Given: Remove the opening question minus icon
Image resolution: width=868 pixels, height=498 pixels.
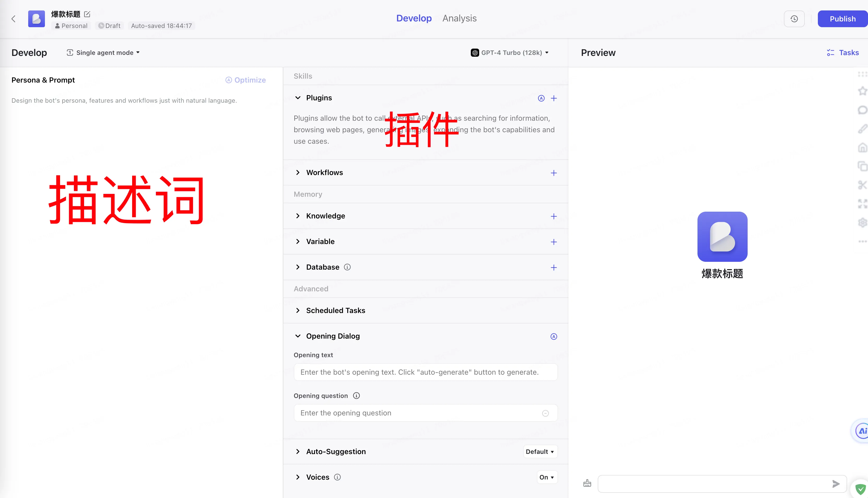Looking at the screenshot, I should coord(546,413).
